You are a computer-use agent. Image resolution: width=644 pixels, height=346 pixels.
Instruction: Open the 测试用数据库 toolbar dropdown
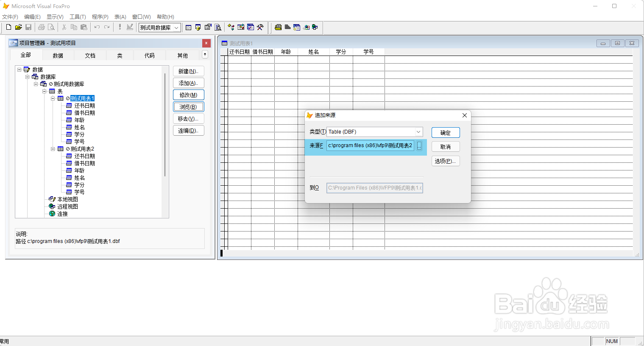(176, 27)
